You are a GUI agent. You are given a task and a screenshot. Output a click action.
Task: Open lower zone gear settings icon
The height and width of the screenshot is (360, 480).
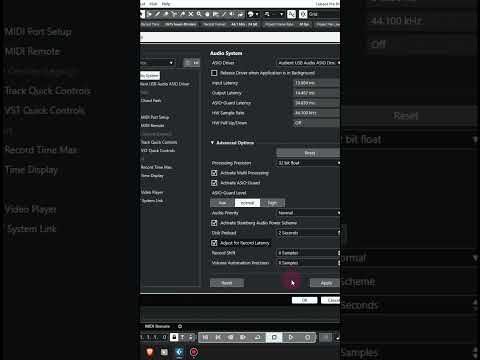180,326
